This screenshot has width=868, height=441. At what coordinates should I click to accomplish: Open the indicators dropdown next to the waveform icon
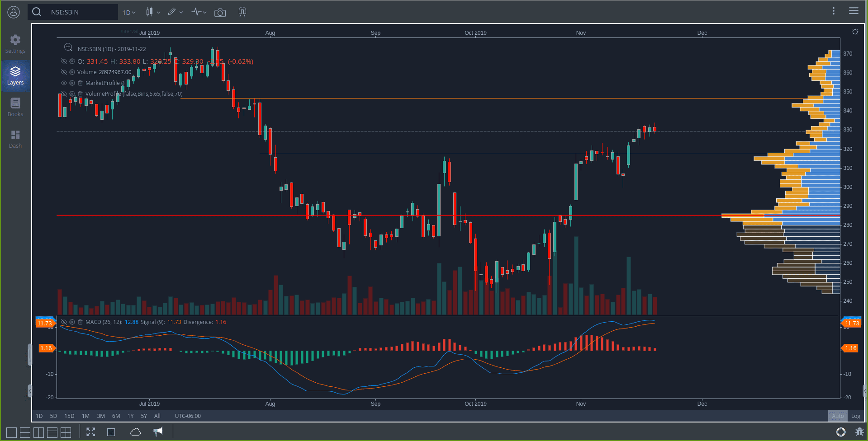coord(199,12)
